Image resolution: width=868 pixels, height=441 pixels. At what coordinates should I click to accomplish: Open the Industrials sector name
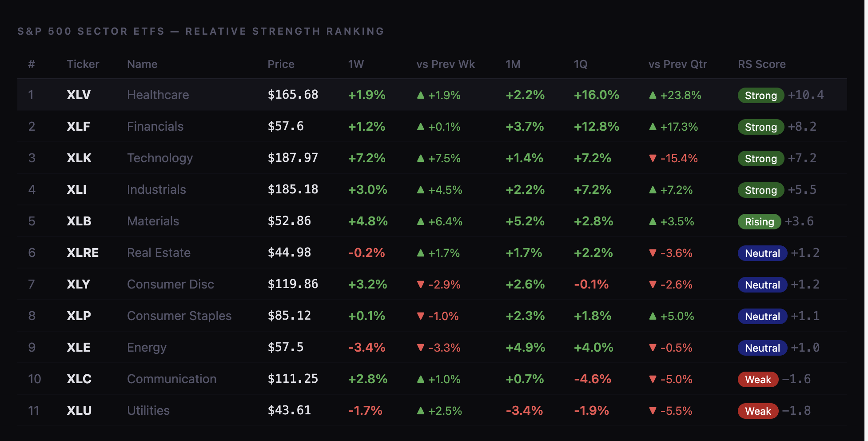point(156,189)
